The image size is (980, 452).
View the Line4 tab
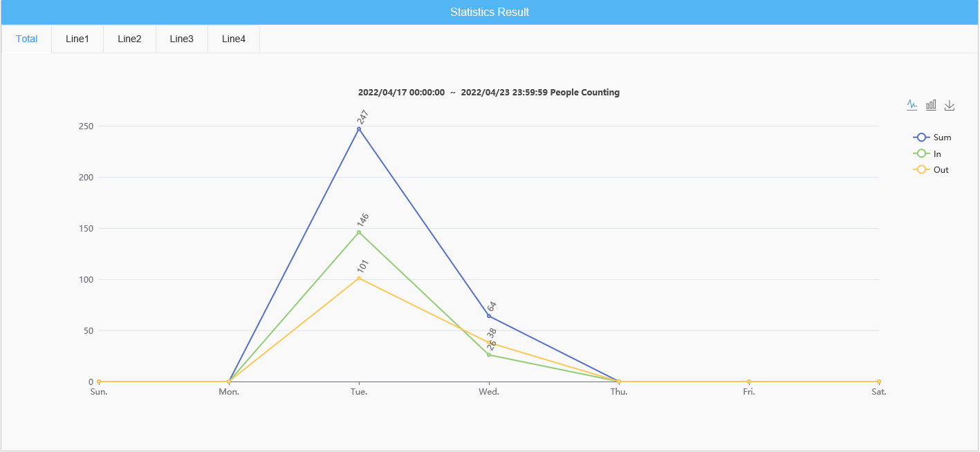[234, 39]
